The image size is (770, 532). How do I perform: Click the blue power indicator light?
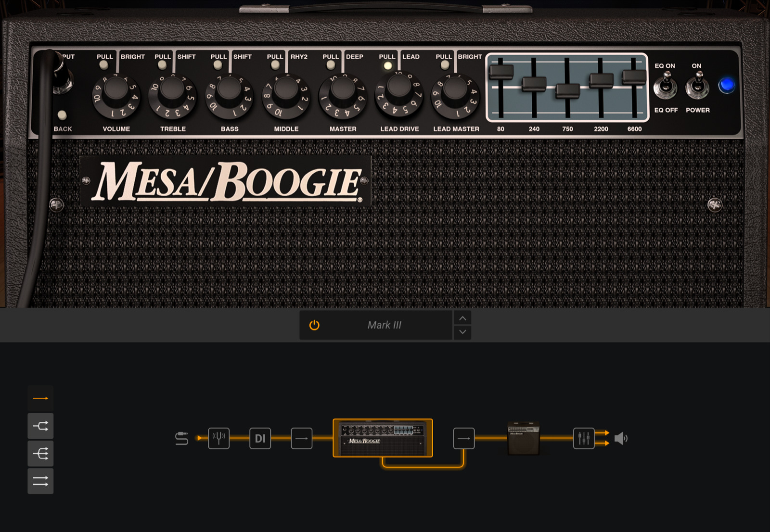click(x=727, y=85)
